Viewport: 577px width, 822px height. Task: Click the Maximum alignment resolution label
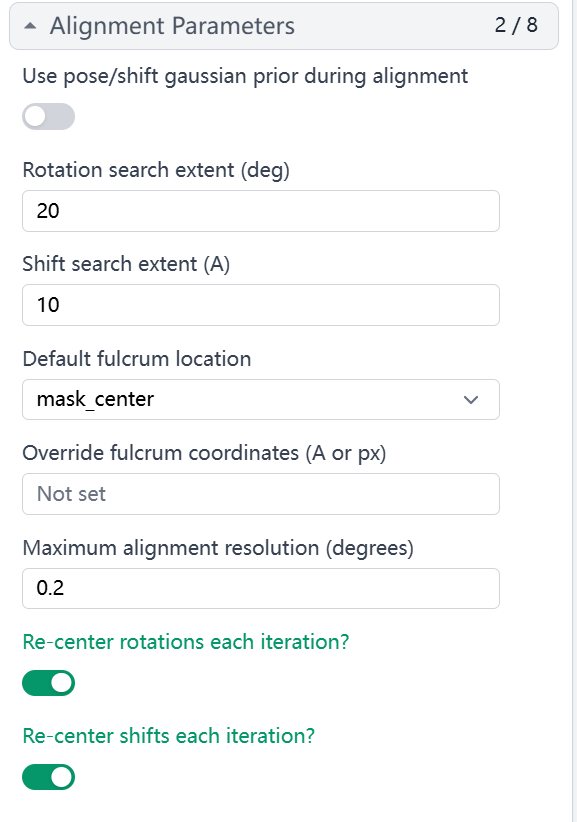(x=217, y=548)
